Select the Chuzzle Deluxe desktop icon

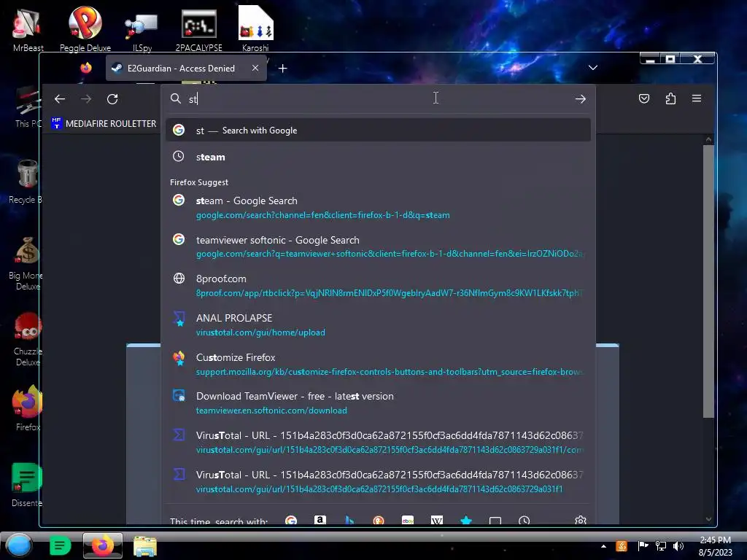point(28,339)
